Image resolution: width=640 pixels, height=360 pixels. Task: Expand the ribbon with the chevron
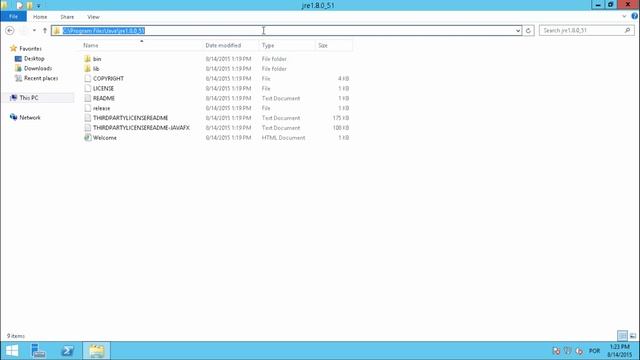click(x=624, y=16)
